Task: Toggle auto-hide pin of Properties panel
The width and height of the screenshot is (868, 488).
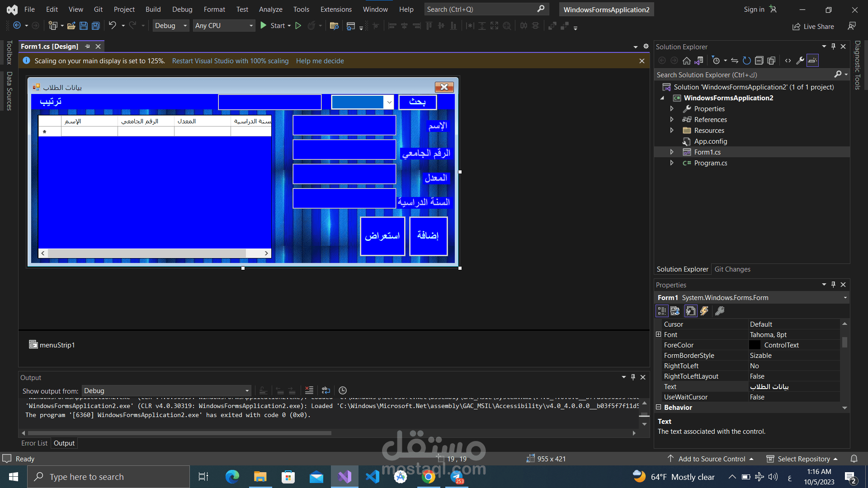Action: (834, 285)
